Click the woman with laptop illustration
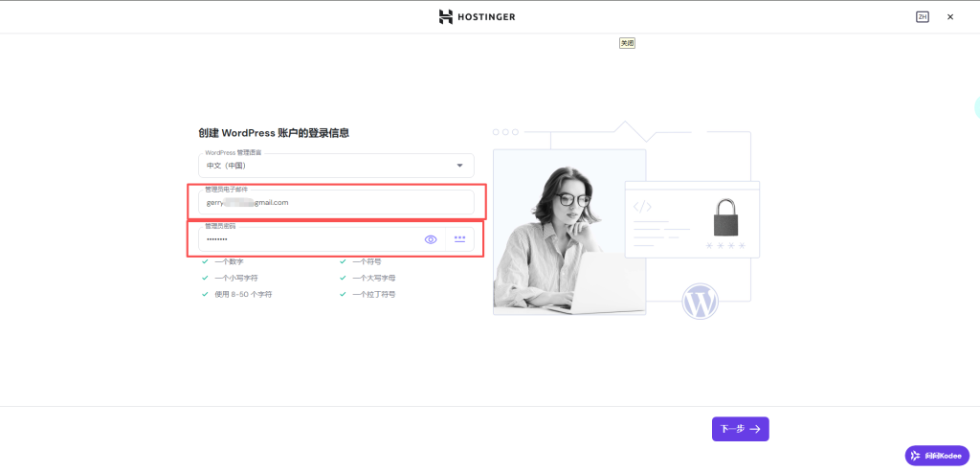980x472 pixels. click(x=568, y=232)
